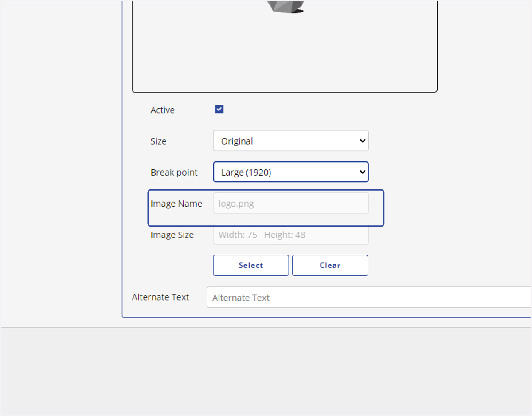Click the Break point label
The height and width of the screenshot is (416, 532).
(x=174, y=173)
